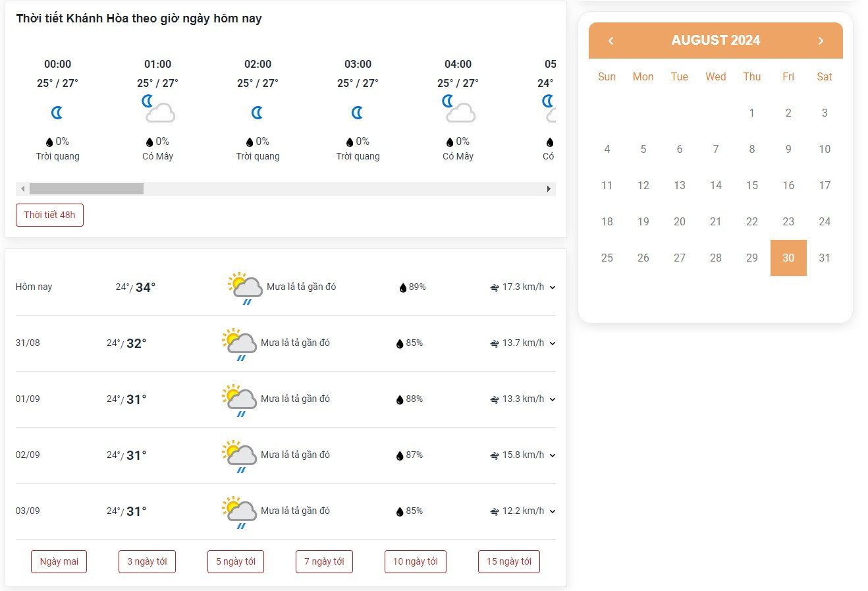Screen dimensions: 868x591
Task: Click the wind icon beside 13.3 km/h
Action: (x=495, y=399)
